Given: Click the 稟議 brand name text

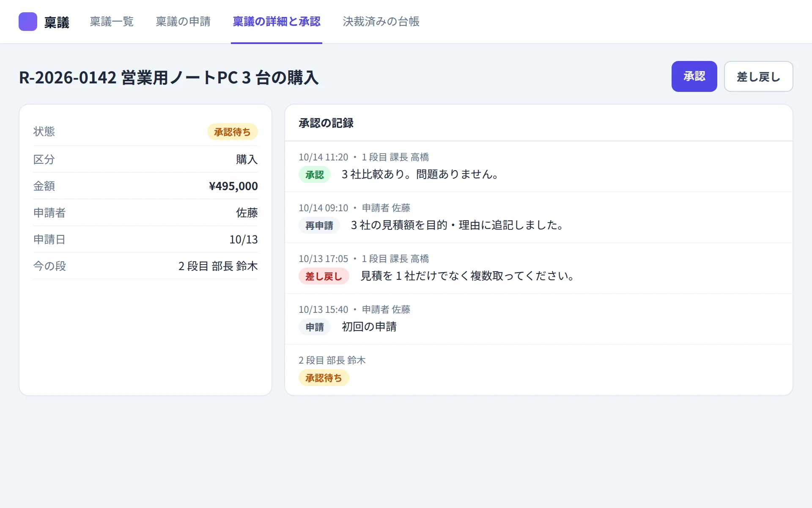Looking at the screenshot, I should (x=57, y=22).
